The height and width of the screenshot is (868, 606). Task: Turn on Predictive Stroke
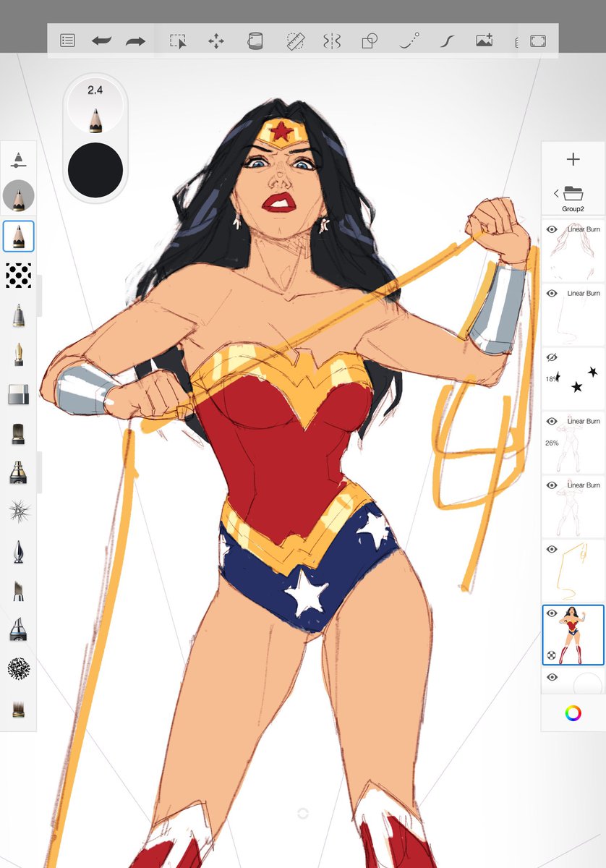[409, 41]
